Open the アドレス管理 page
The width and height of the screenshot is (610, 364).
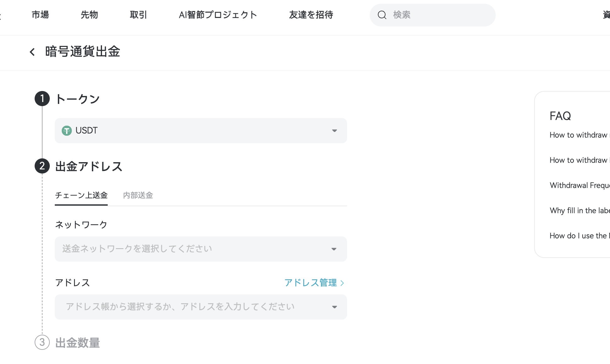[310, 283]
